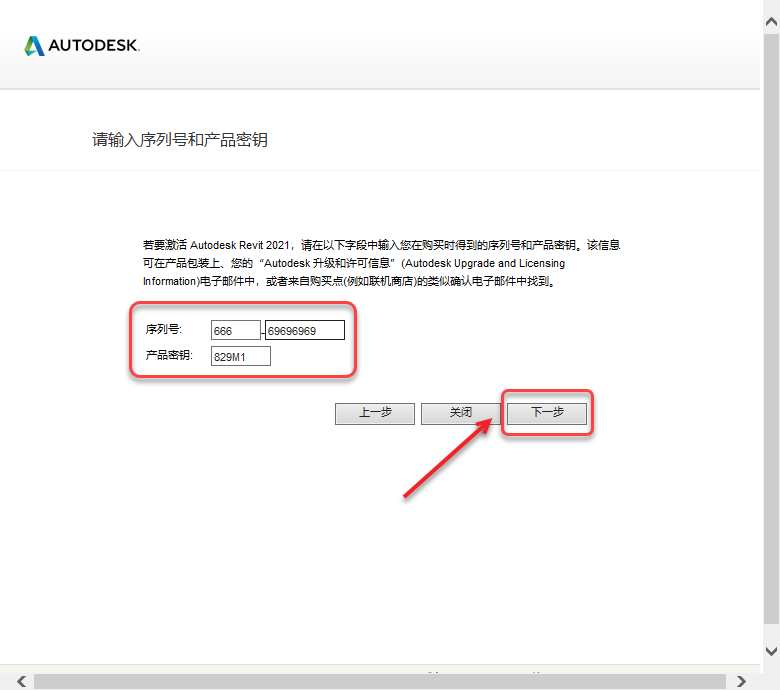Click the heading 请输入序列号和产品密钥
780x690 pixels.
180,140
